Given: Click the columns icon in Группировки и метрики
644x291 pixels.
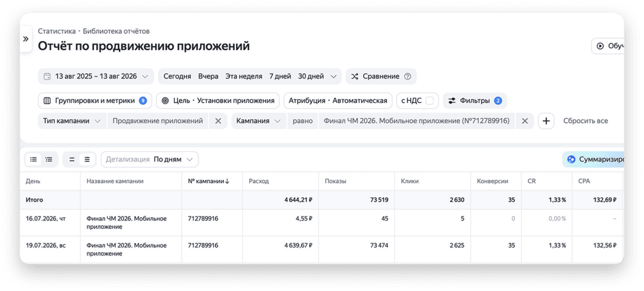Looking at the screenshot, I should (x=47, y=100).
